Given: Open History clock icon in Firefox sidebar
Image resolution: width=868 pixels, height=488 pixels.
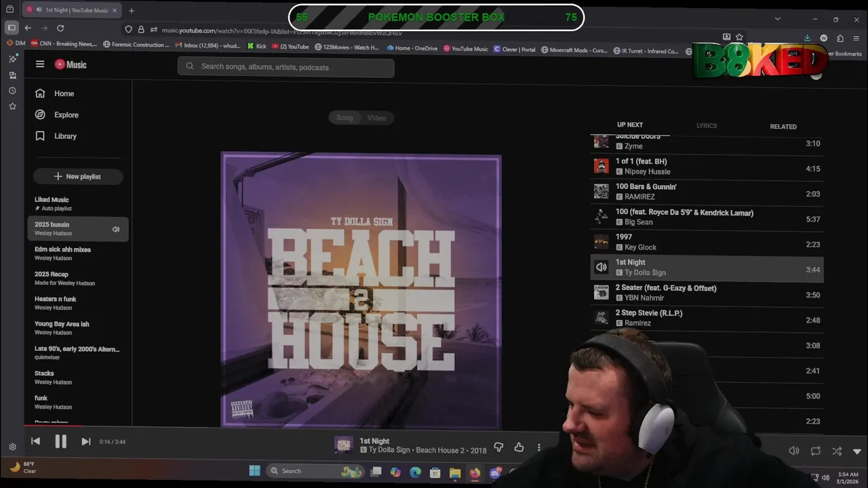Looking at the screenshot, I should point(12,91).
